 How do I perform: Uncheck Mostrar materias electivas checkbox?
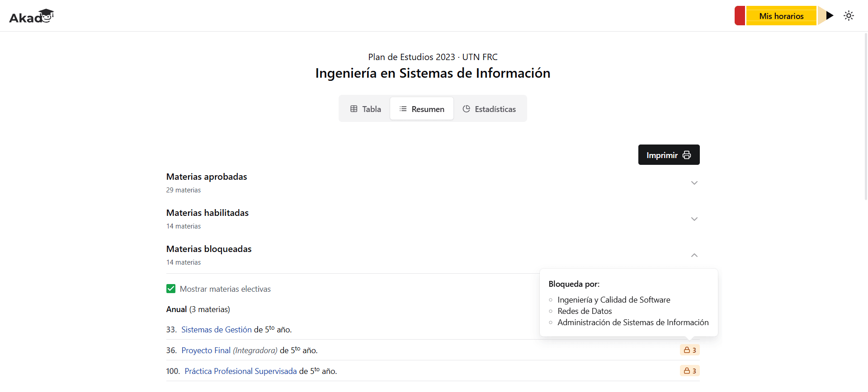click(171, 289)
